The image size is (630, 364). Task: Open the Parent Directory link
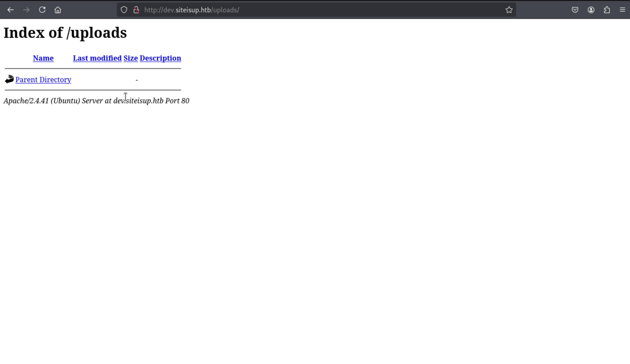click(x=43, y=80)
